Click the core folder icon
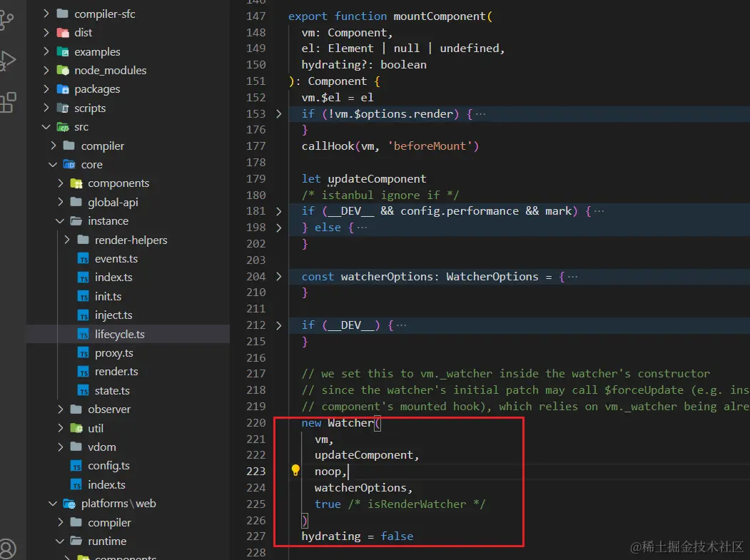The height and width of the screenshot is (560, 750). coord(69,165)
